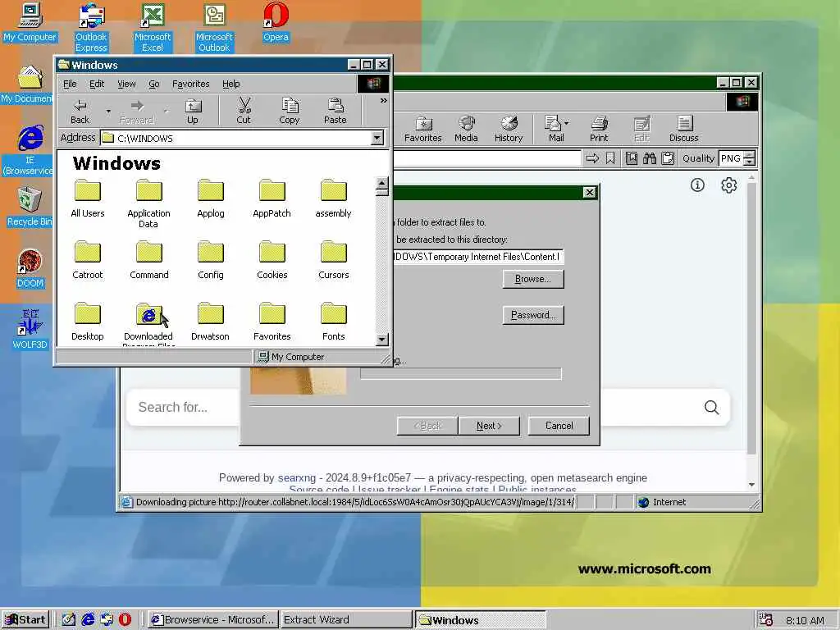This screenshot has height=630, width=840.
Task: Click scroll down arrow in Windows folder
Action: [381, 339]
